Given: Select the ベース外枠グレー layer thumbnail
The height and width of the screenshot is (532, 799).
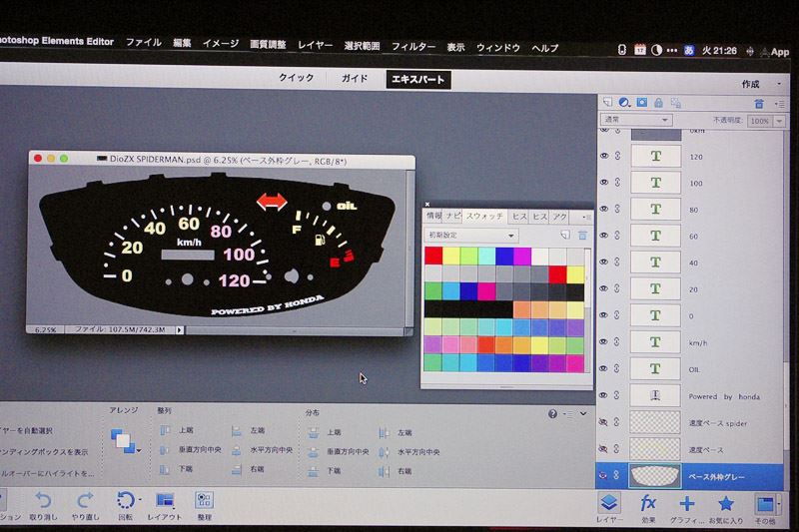Looking at the screenshot, I should (x=655, y=476).
